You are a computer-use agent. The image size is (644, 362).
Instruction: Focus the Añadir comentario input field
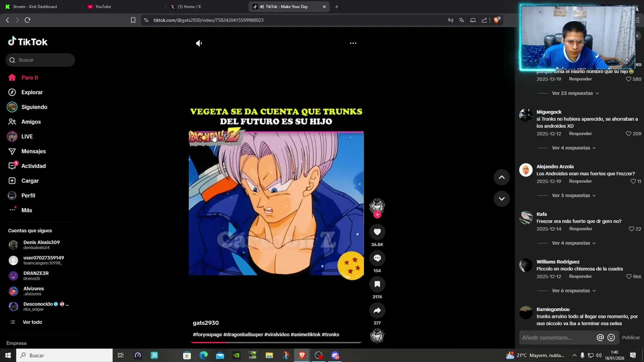tap(556, 338)
